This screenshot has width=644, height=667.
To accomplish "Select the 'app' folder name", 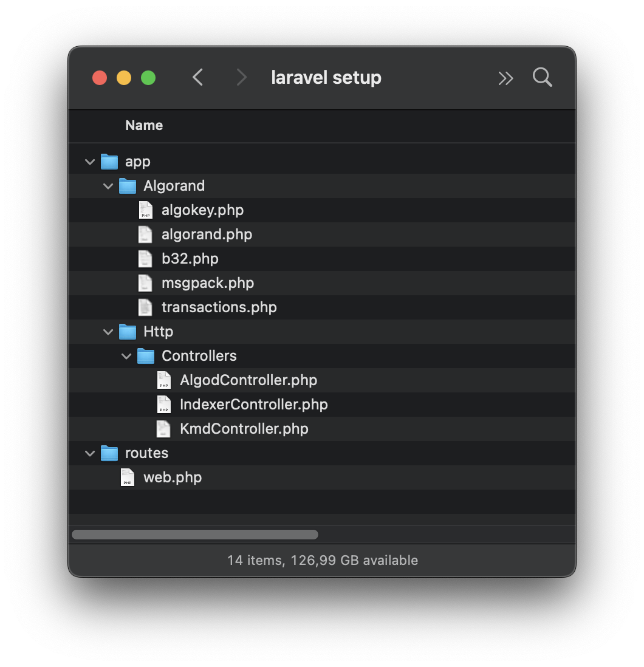I will [x=138, y=162].
